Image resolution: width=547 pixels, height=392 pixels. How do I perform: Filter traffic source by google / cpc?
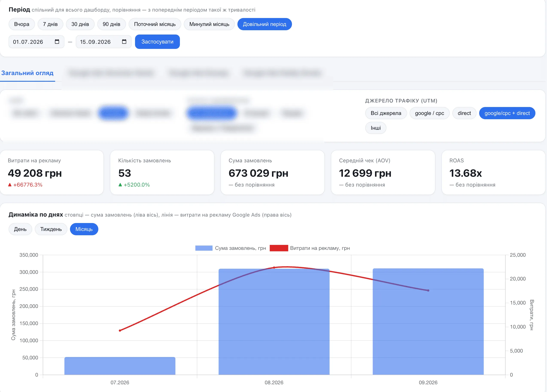coord(430,113)
